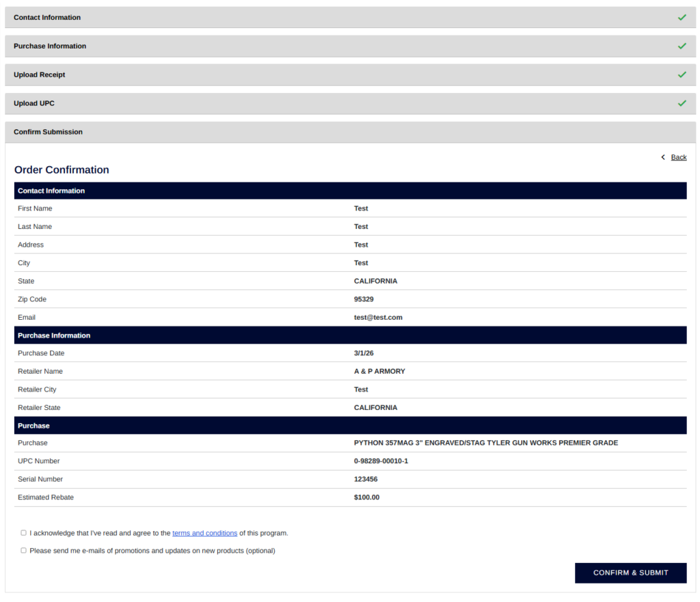Click the Purchase Date value 3/1/26
Viewport: 700px width, 602px height.
[x=364, y=353]
